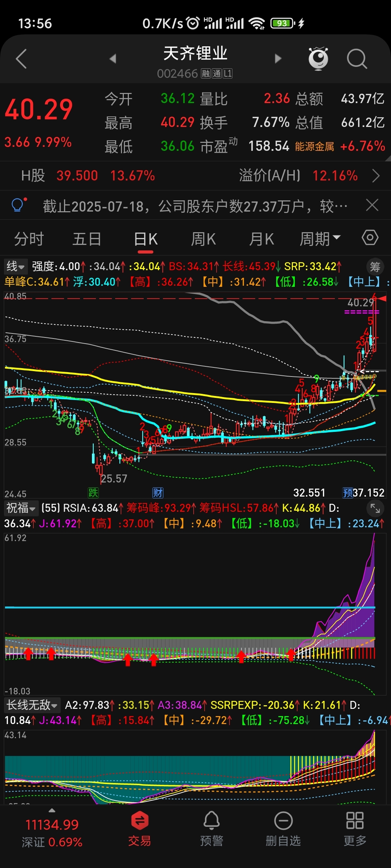The height and width of the screenshot is (868, 391).
Task: Open the owl assistant icon
Action: pyautogui.click(x=318, y=58)
